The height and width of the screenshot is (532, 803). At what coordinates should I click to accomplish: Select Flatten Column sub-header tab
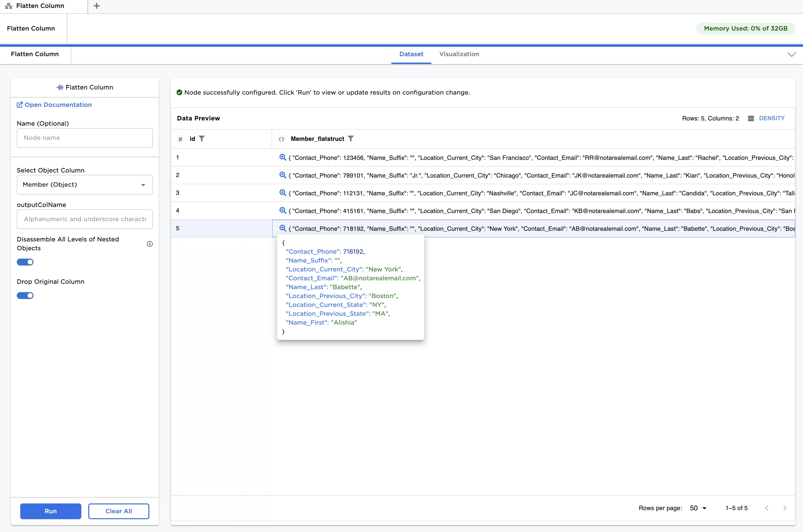pyautogui.click(x=35, y=54)
